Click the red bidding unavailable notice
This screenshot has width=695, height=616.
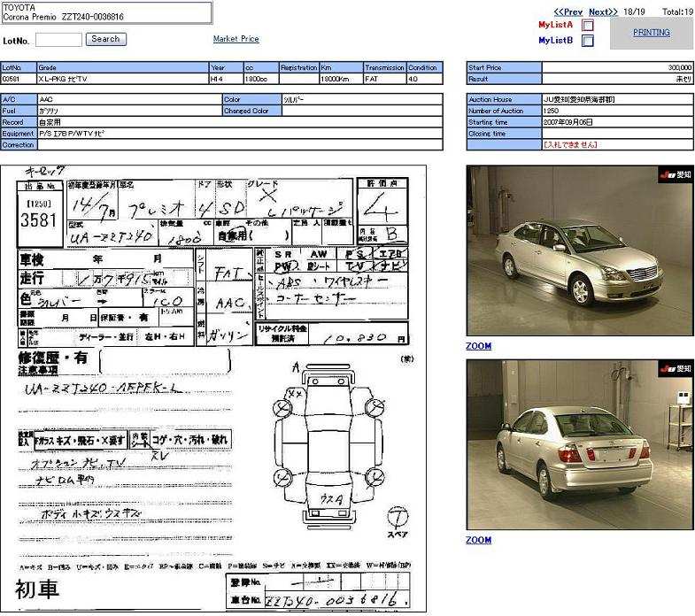point(570,144)
